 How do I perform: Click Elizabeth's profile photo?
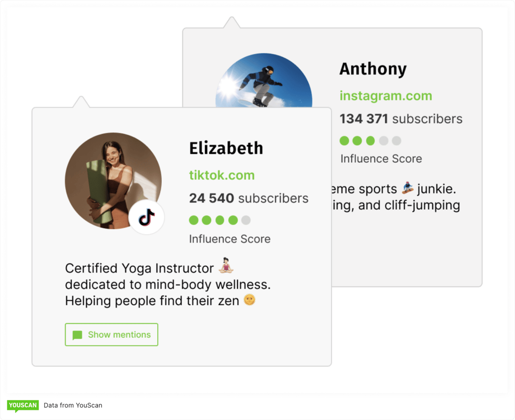point(109,177)
